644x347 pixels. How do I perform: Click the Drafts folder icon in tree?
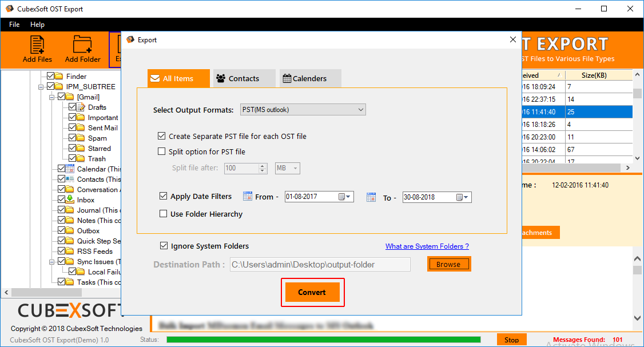[x=81, y=107]
